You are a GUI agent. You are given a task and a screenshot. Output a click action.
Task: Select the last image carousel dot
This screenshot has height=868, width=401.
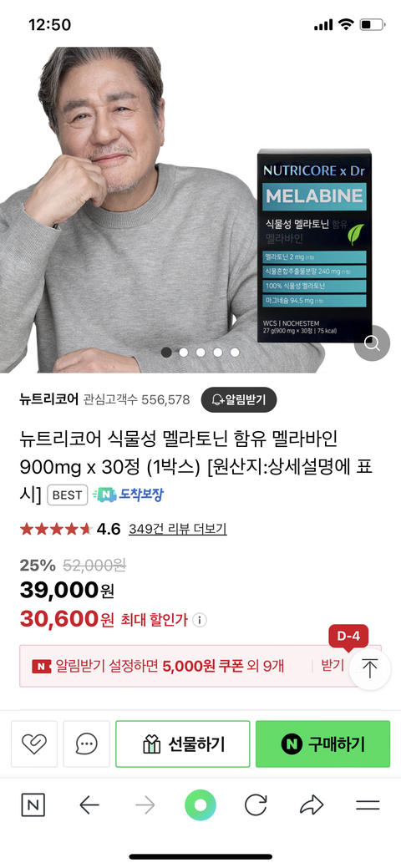235,352
